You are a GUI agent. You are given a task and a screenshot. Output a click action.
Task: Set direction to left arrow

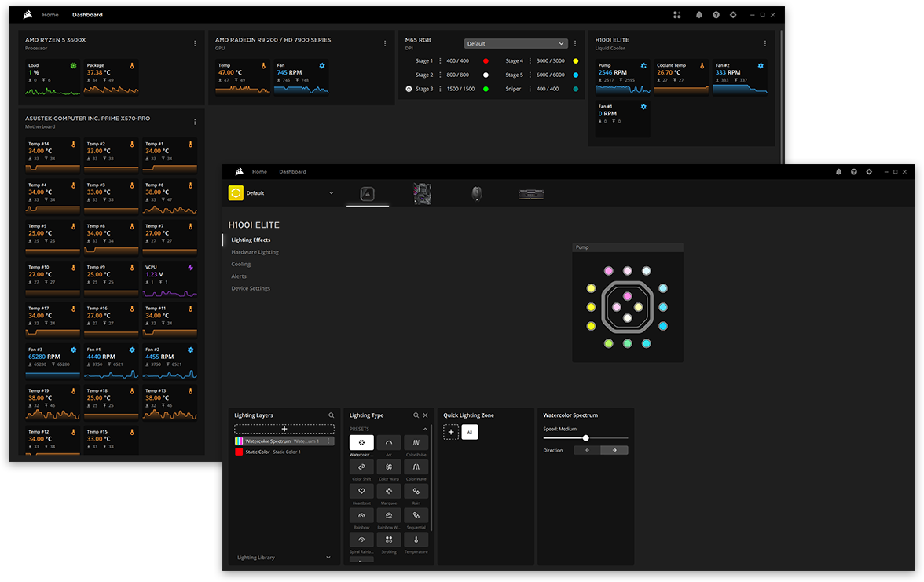(x=587, y=450)
